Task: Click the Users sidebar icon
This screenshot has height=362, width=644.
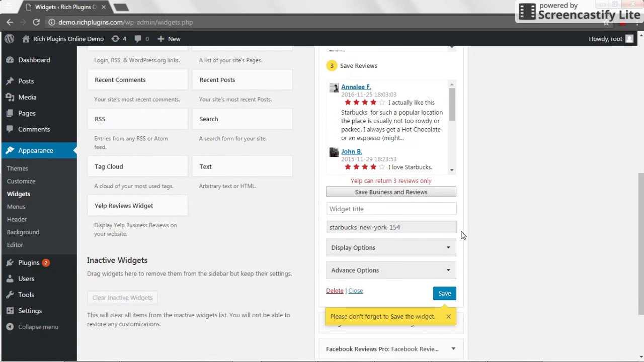Action: coord(10,279)
